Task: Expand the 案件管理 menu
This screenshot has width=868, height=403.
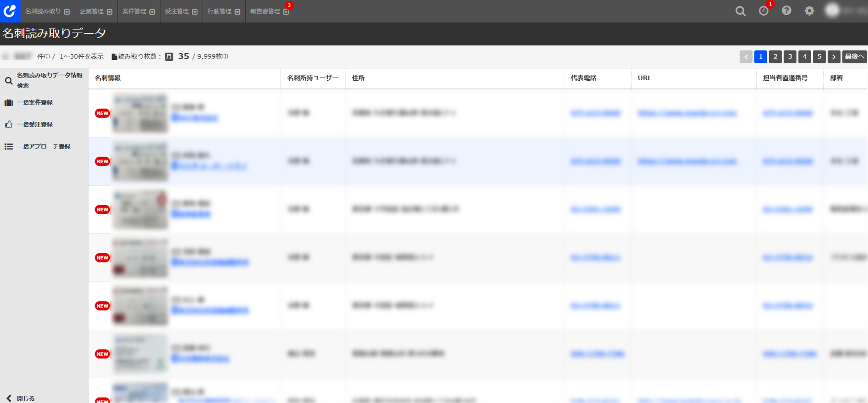Action: click(138, 11)
